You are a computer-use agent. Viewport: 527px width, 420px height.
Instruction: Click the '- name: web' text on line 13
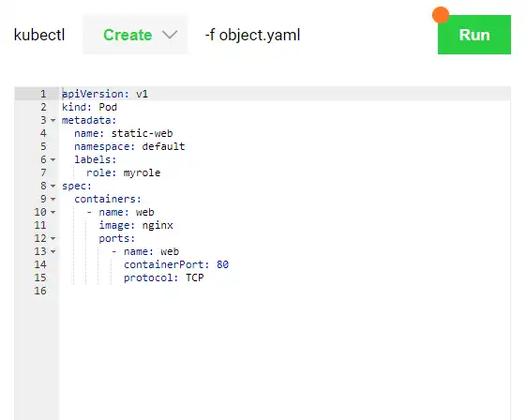[145, 251]
